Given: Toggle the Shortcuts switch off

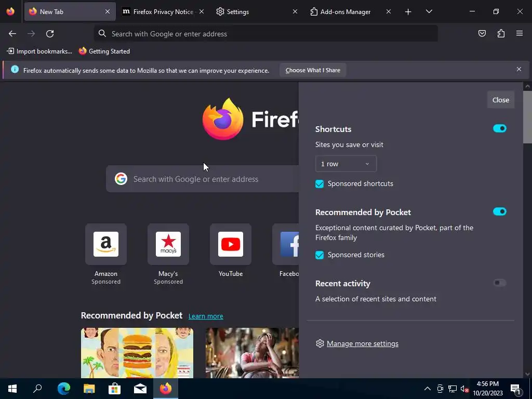Looking at the screenshot, I should coord(499,128).
